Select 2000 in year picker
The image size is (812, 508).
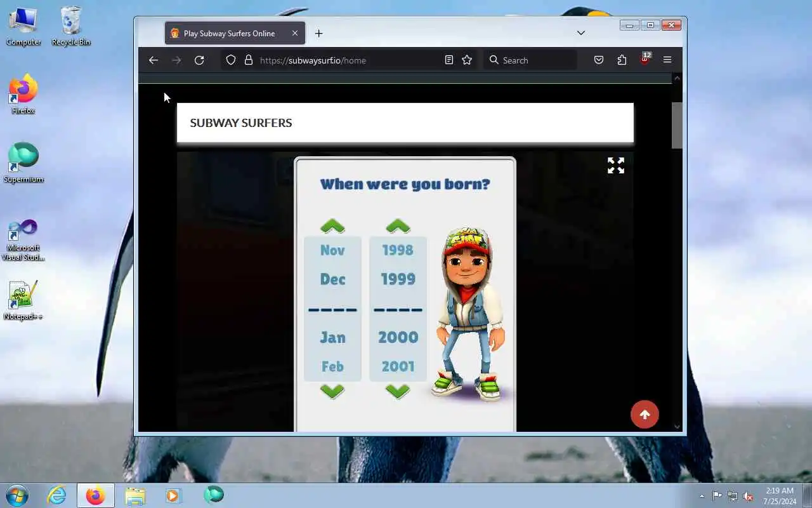click(x=398, y=337)
